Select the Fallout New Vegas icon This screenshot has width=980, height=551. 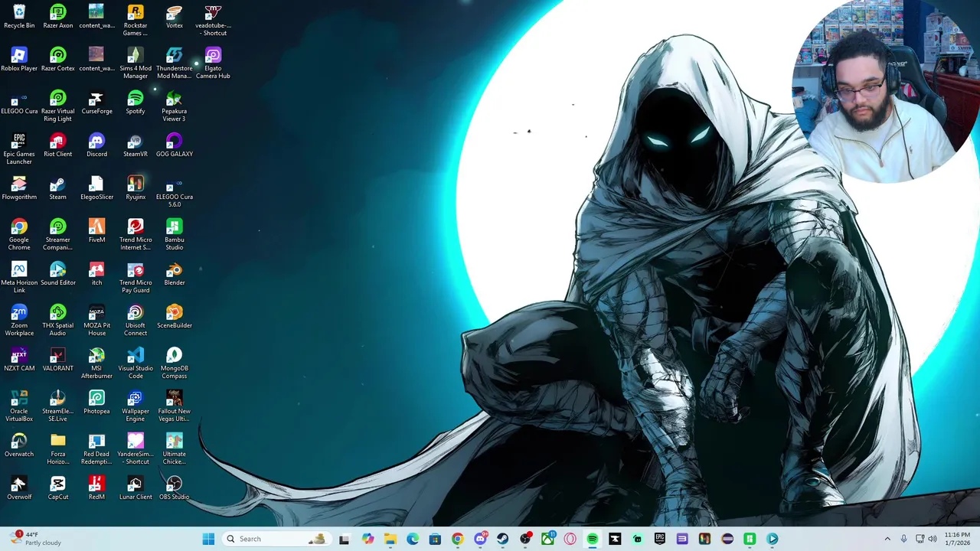click(x=175, y=406)
